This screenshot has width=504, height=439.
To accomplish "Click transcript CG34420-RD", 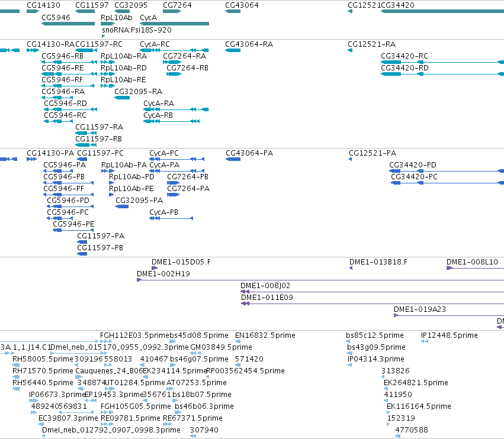I will [x=405, y=68].
